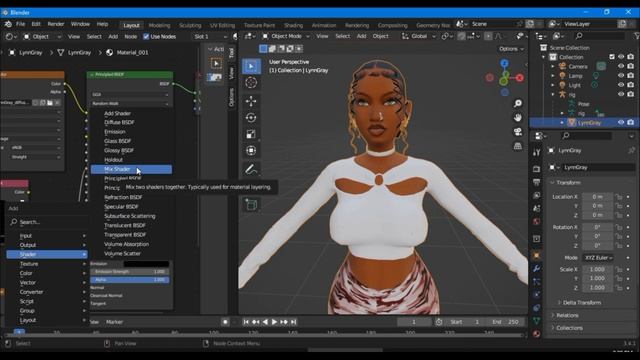Select Mix Shader from the shader list
Screen dimensions: 640x360
(131, 169)
